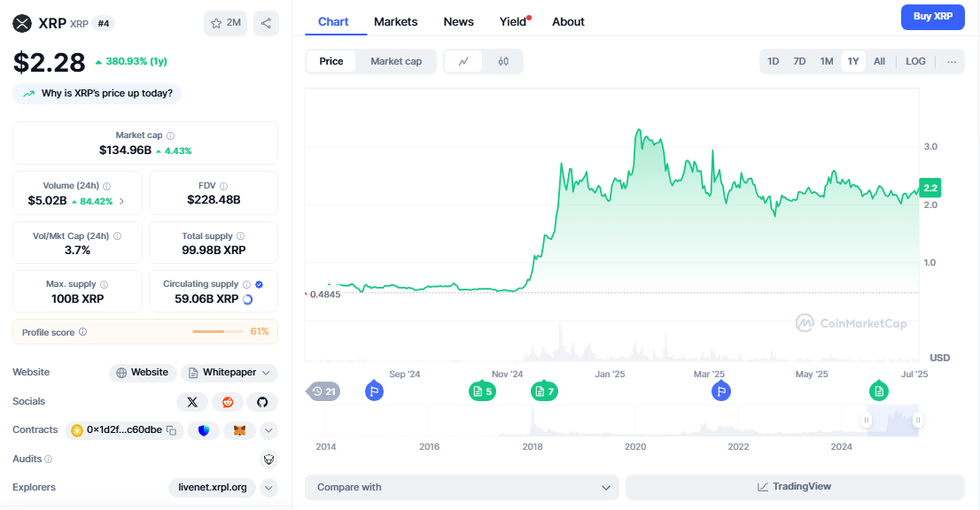This screenshot has width=980, height=510.
Task: Show Profile score info icon
Action: [x=83, y=332]
